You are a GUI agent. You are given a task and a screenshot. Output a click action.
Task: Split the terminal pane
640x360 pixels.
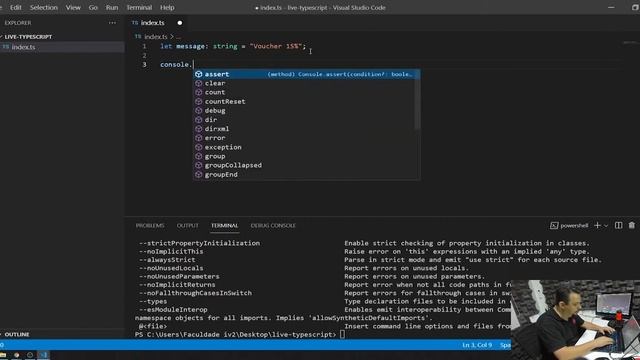tap(618, 225)
